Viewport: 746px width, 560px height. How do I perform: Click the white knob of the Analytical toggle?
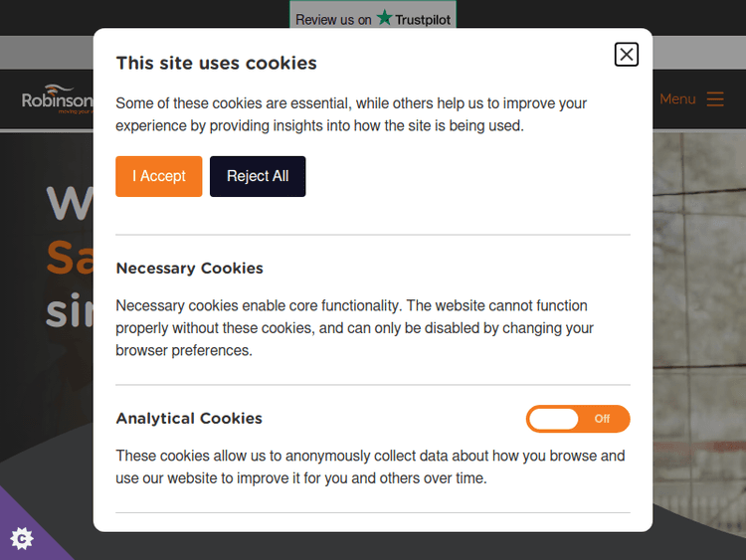[553, 419]
